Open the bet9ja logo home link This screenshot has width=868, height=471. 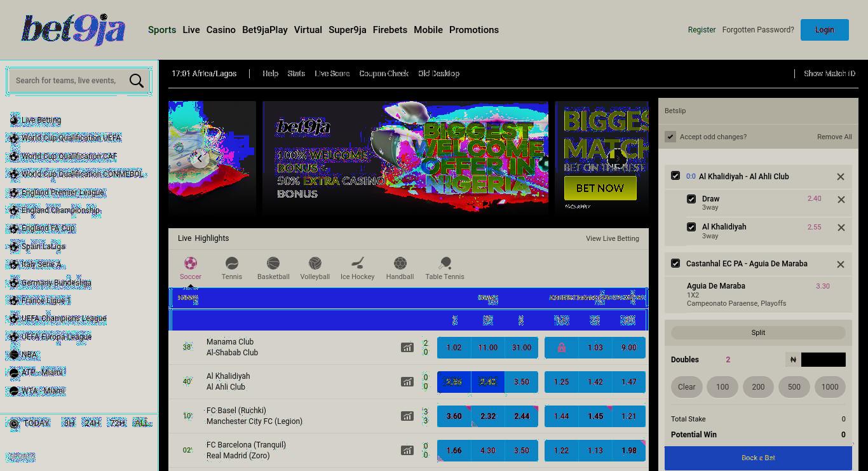tap(73, 30)
